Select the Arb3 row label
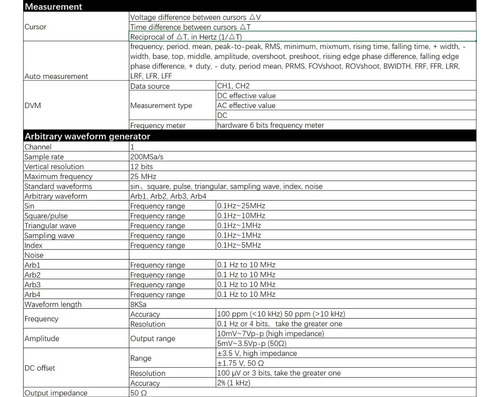This screenshot has height=397, width=500. coord(76,284)
